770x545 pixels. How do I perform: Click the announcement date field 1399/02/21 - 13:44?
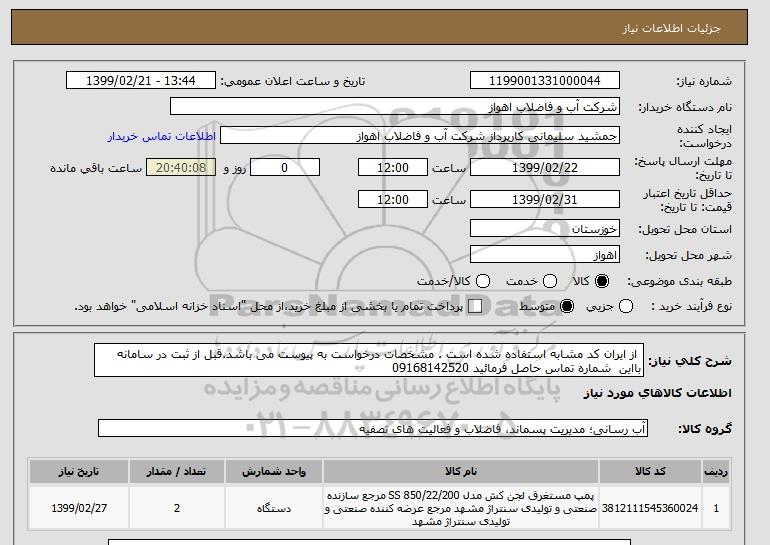(x=141, y=81)
